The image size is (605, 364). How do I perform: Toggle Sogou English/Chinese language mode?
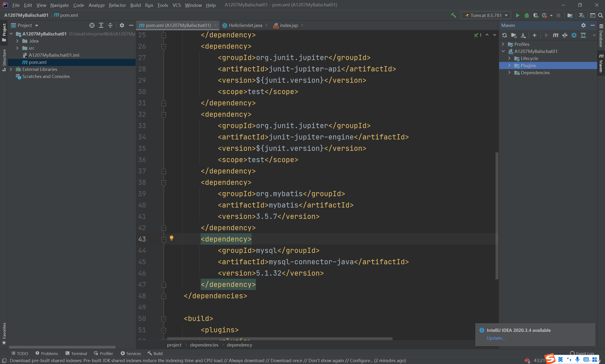(x=561, y=360)
